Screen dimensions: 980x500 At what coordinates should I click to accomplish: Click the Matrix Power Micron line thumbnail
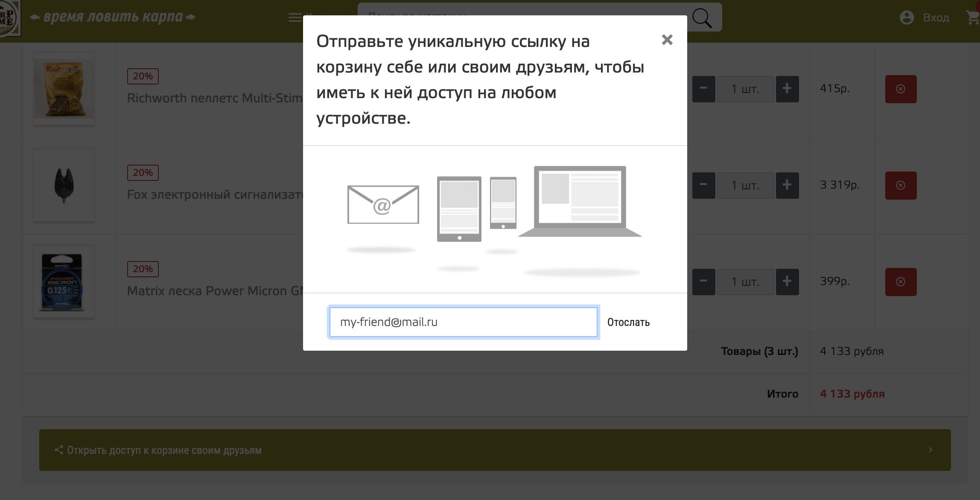pyautogui.click(x=64, y=282)
